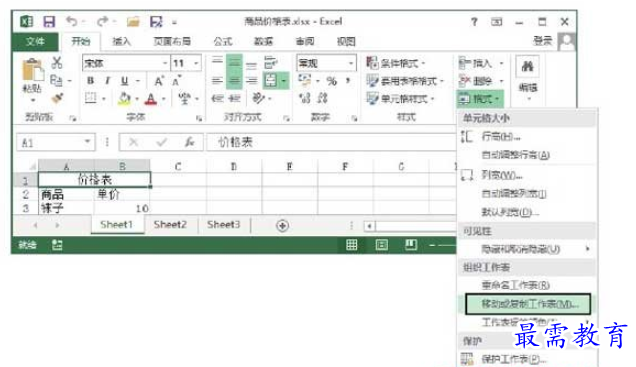Open the font size dropdown showing 11
The height and width of the screenshot is (367, 636).
tap(196, 63)
